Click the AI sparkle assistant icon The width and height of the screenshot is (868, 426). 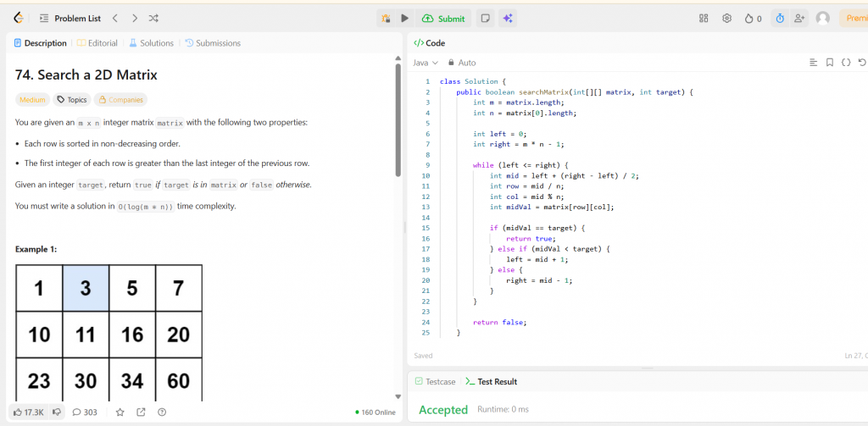coord(507,19)
